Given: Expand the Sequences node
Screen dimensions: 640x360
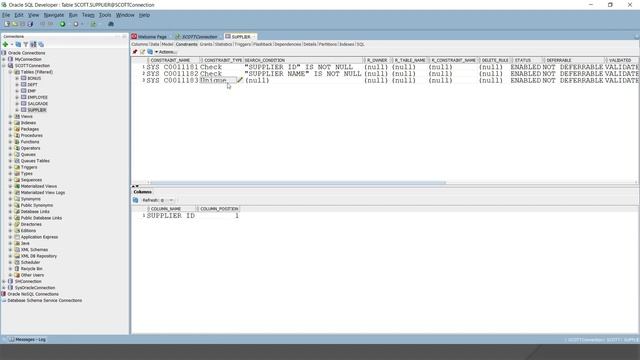Looking at the screenshot, I should (x=11, y=180).
